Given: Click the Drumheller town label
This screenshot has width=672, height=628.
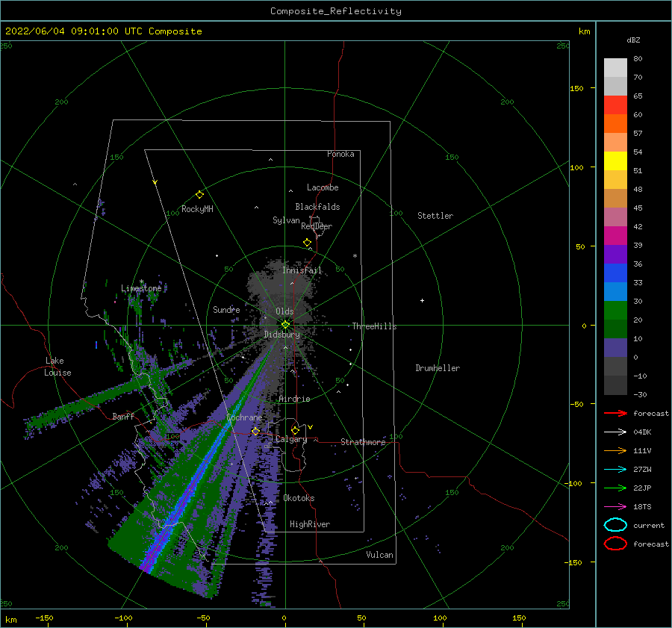Looking at the screenshot, I should pos(438,368).
